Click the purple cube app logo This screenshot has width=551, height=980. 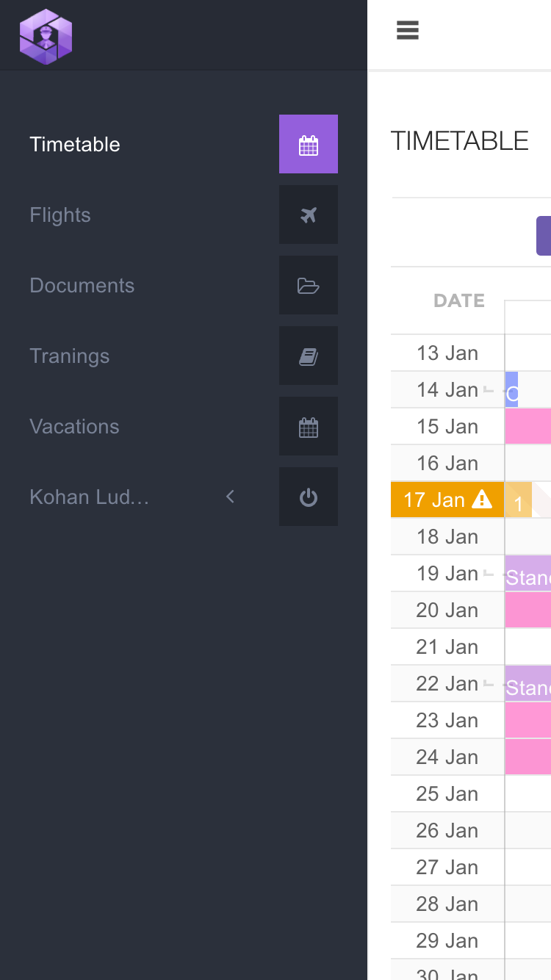(46, 36)
